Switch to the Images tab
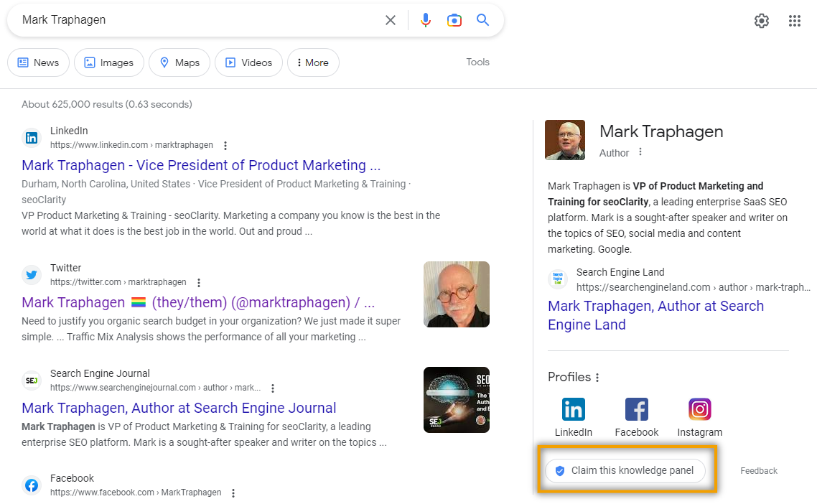 point(109,62)
